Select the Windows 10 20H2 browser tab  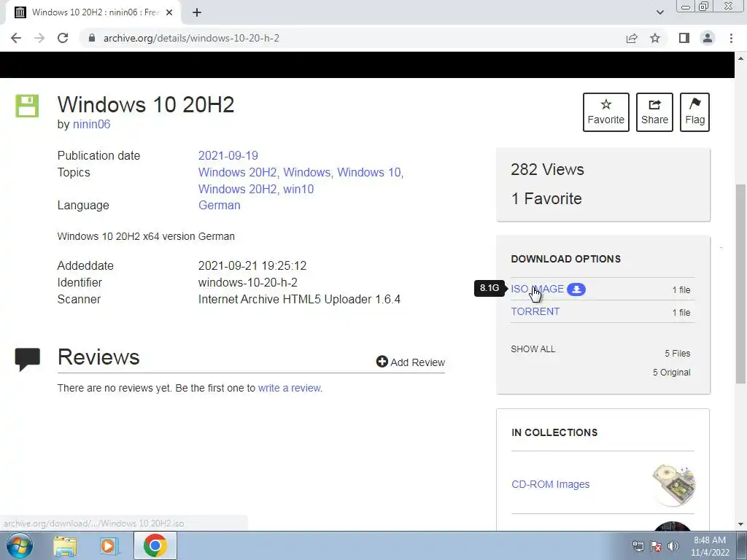(x=93, y=12)
